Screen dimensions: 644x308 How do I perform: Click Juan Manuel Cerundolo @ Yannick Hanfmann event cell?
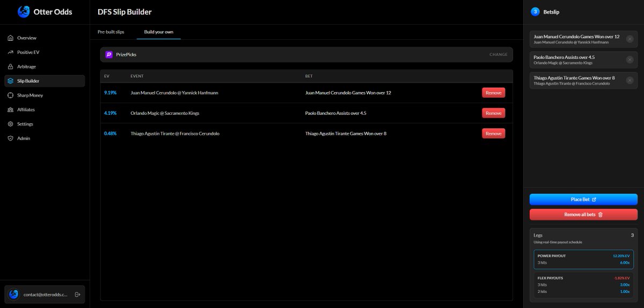[174, 93]
